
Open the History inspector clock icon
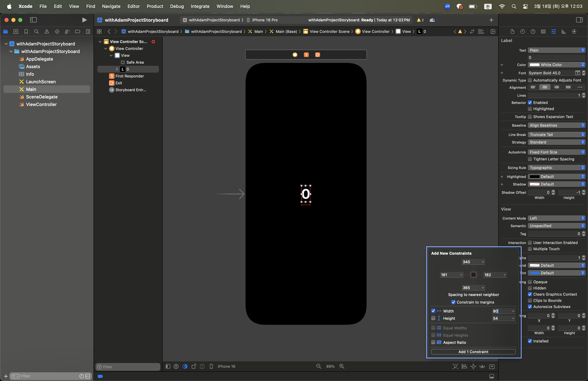coord(522,31)
